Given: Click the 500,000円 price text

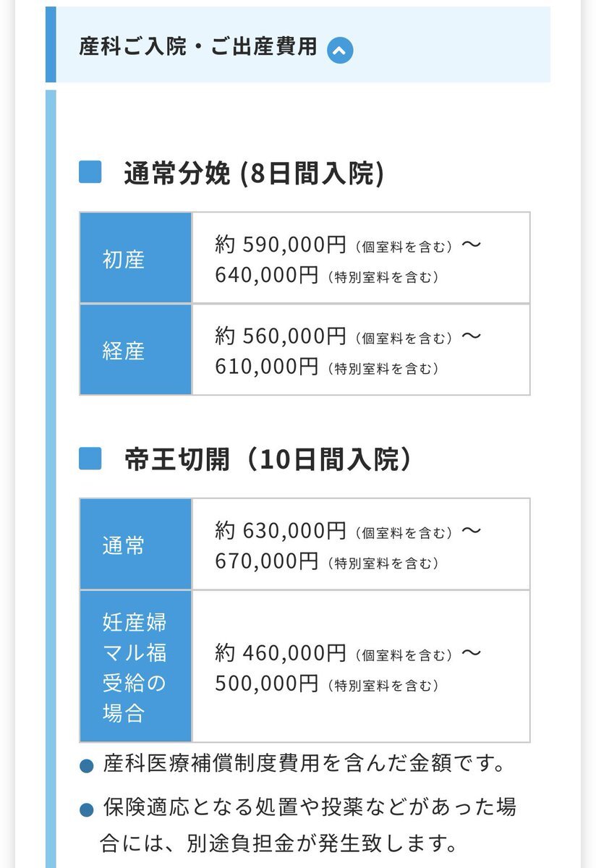Looking at the screenshot, I should (266, 684).
